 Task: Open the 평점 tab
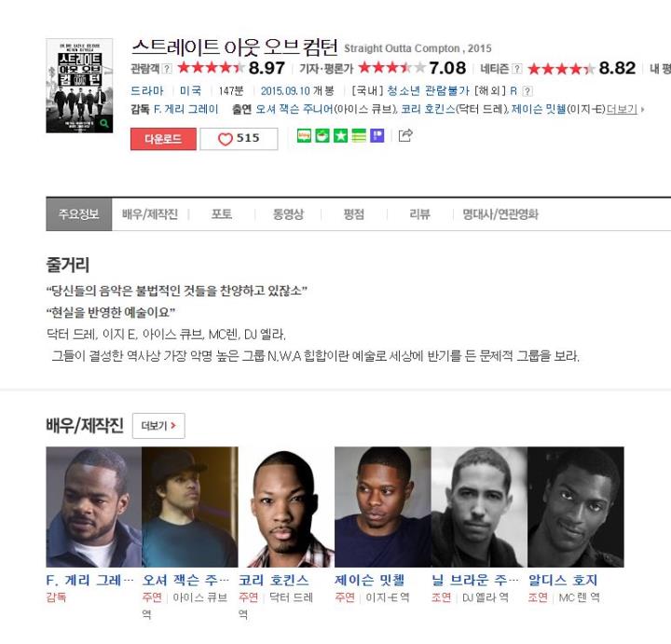(x=353, y=214)
